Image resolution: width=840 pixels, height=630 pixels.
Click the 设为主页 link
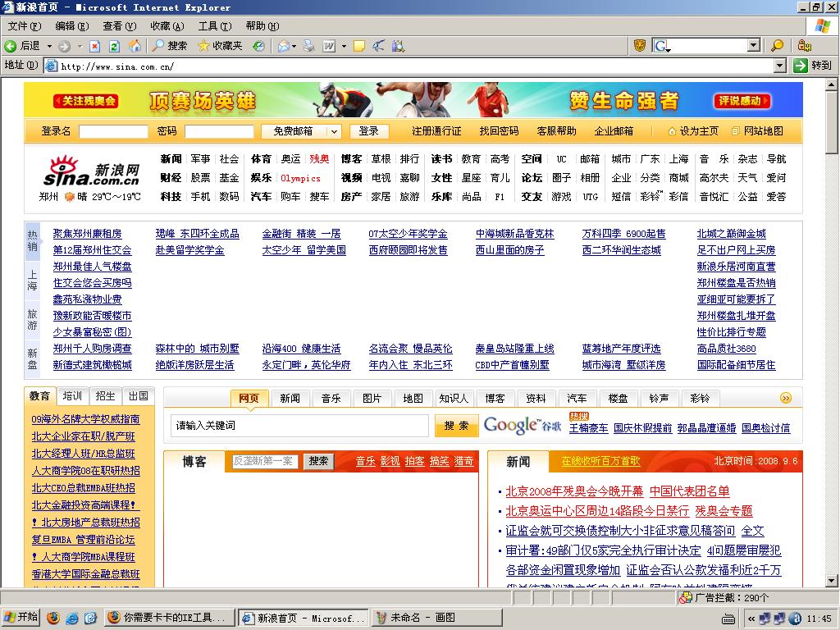(x=693, y=130)
